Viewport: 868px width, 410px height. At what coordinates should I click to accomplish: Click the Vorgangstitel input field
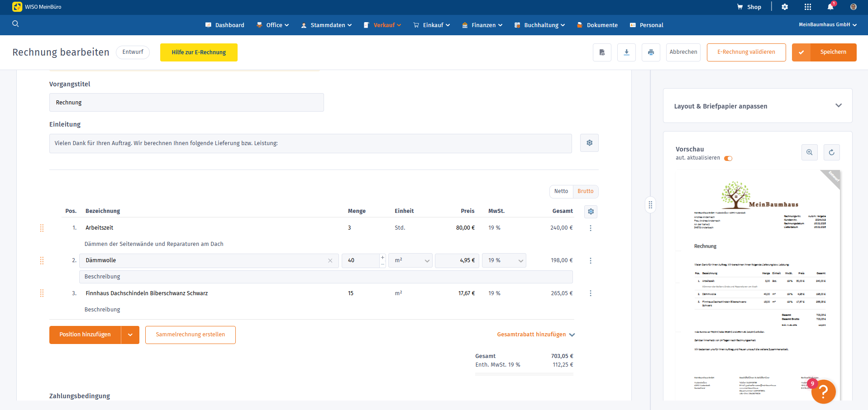point(186,103)
